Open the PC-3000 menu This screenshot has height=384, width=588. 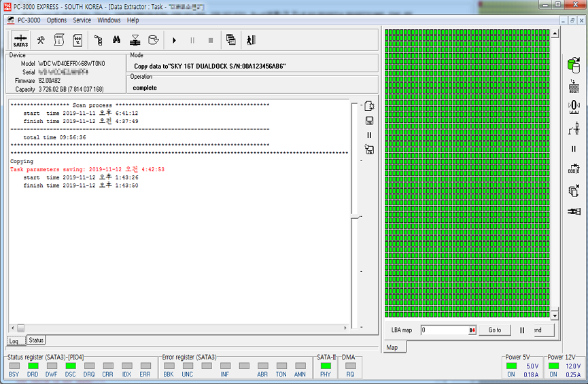29,20
